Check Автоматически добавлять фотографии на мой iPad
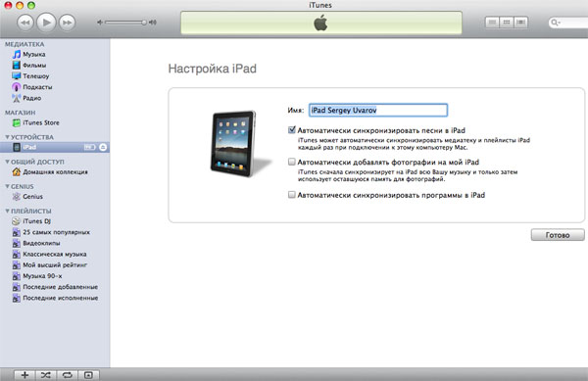Image resolution: width=588 pixels, height=381 pixels. pos(292,162)
